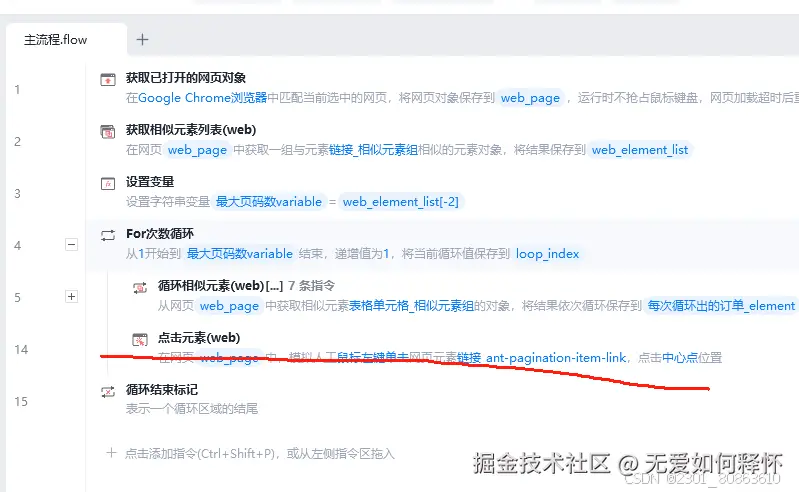Click the 表示一个循环区域的结尾 description
Viewport: 799px width, 492px height.
click(x=192, y=408)
